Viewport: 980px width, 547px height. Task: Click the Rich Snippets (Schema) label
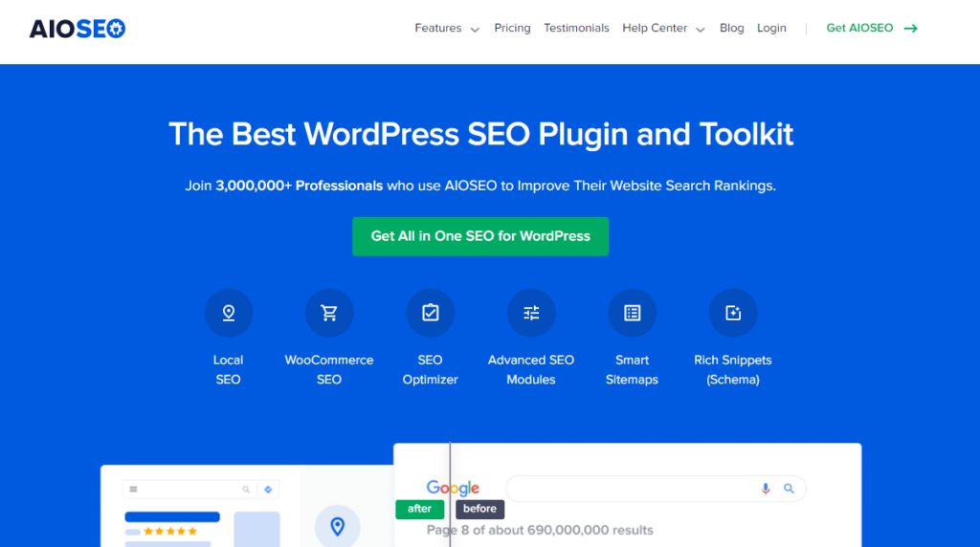click(733, 370)
